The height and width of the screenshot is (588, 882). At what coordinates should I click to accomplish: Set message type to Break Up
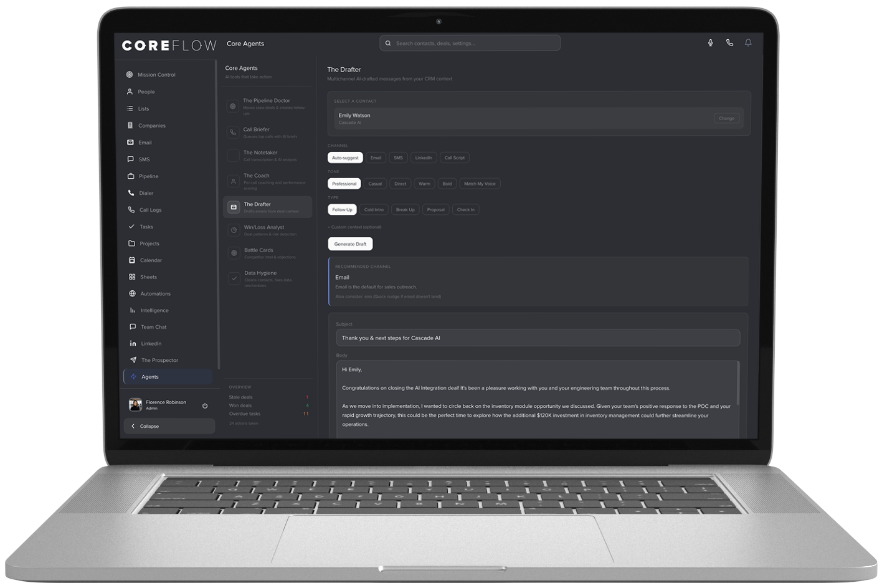coord(405,210)
